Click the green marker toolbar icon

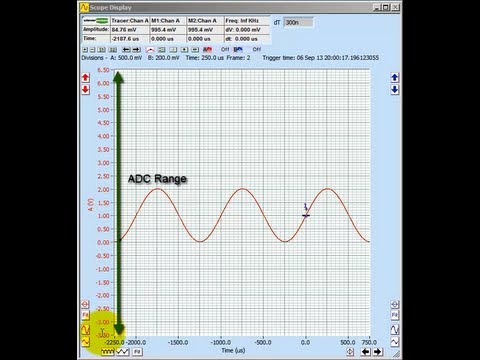point(161,50)
